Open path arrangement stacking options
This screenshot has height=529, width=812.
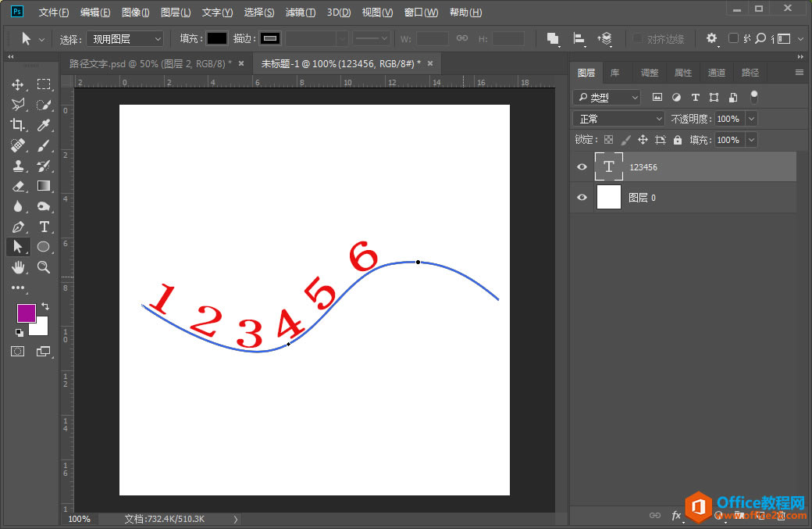point(604,38)
